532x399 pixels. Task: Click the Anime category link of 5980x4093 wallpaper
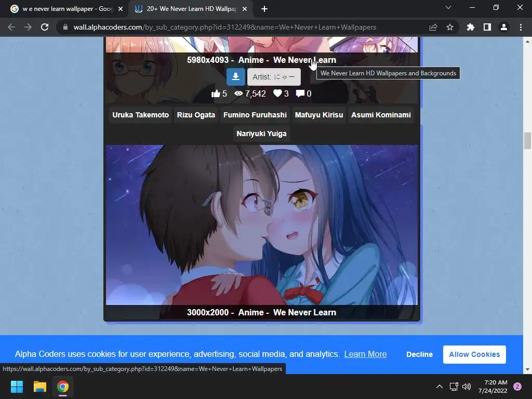[x=251, y=60]
